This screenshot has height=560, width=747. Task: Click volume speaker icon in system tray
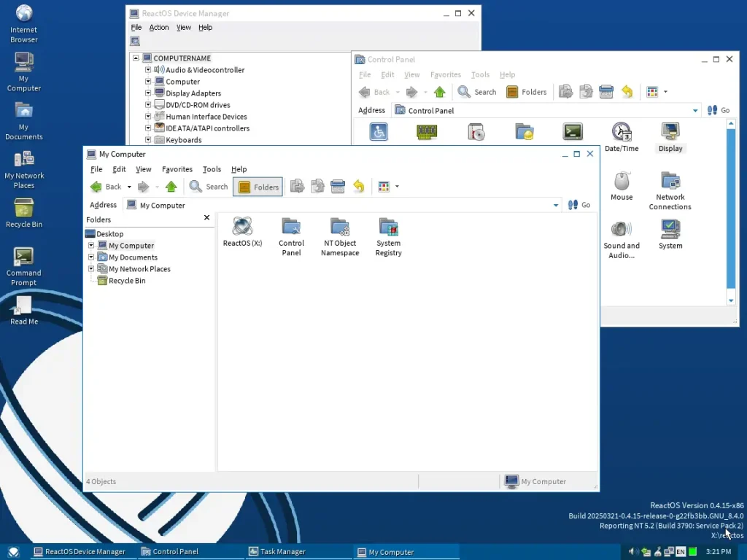[x=633, y=551]
